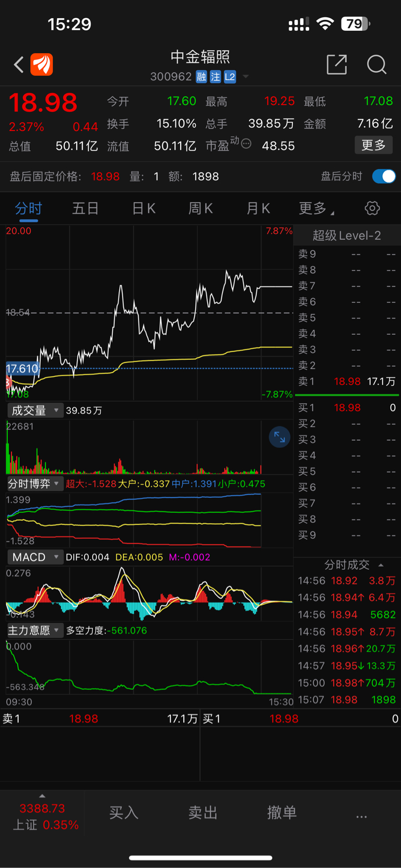Switch to the 月K tab

click(x=258, y=208)
